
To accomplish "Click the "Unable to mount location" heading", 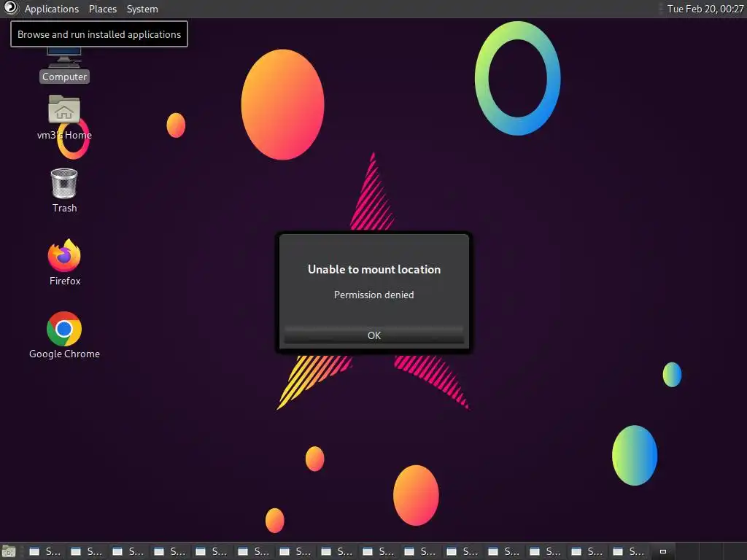I will coord(374,270).
